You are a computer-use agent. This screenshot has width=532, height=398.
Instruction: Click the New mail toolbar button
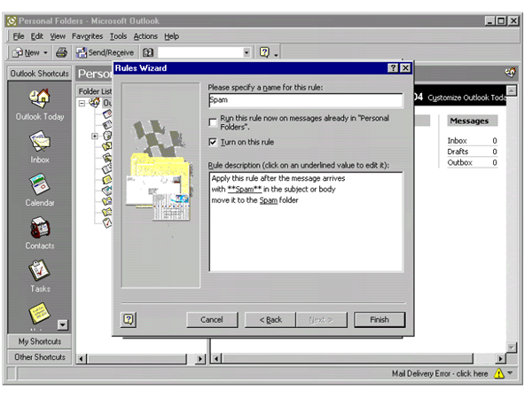[x=26, y=52]
